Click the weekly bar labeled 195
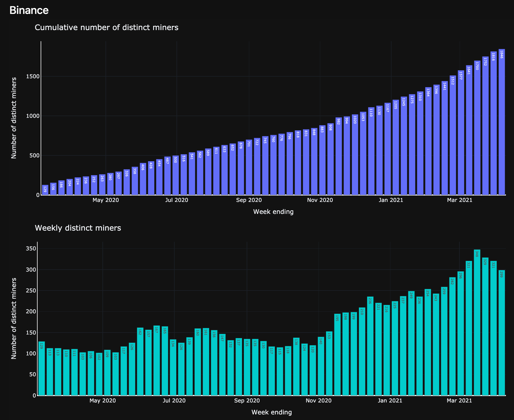The height and width of the screenshot is (420, 514). tap(337, 355)
